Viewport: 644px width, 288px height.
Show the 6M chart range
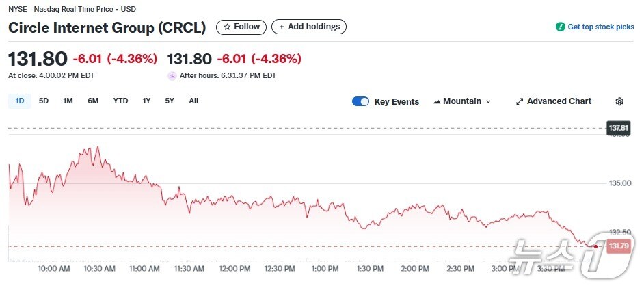pos(93,101)
